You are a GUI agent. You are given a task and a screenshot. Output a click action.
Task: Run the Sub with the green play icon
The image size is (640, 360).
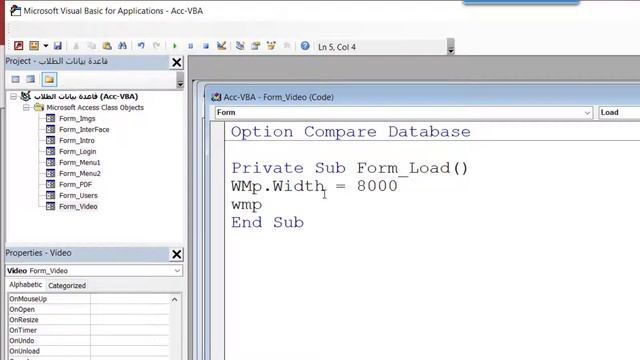[x=175, y=46]
